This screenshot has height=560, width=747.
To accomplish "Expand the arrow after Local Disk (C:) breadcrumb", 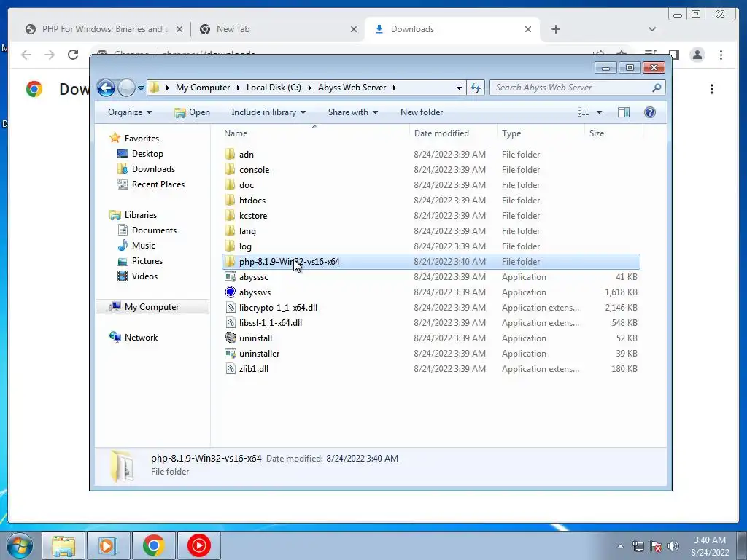I will click(x=309, y=87).
